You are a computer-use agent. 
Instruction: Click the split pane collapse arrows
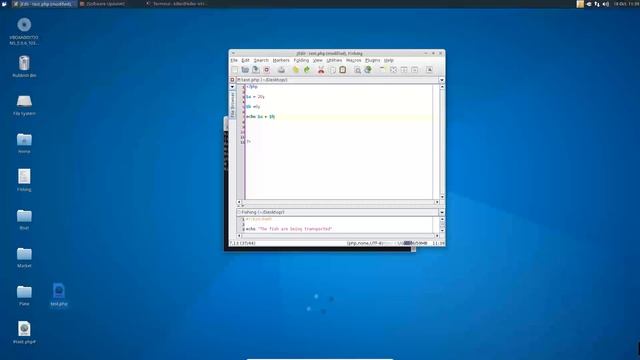241,206
